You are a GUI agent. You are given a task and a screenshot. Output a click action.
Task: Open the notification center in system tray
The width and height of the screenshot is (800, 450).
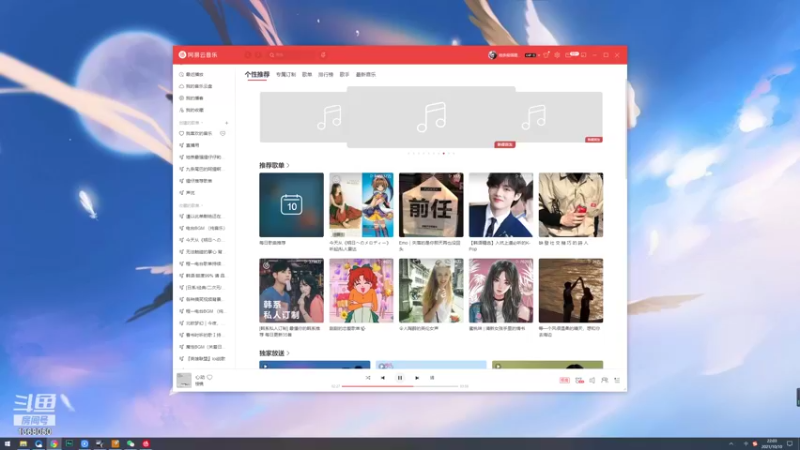(x=790, y=444)
